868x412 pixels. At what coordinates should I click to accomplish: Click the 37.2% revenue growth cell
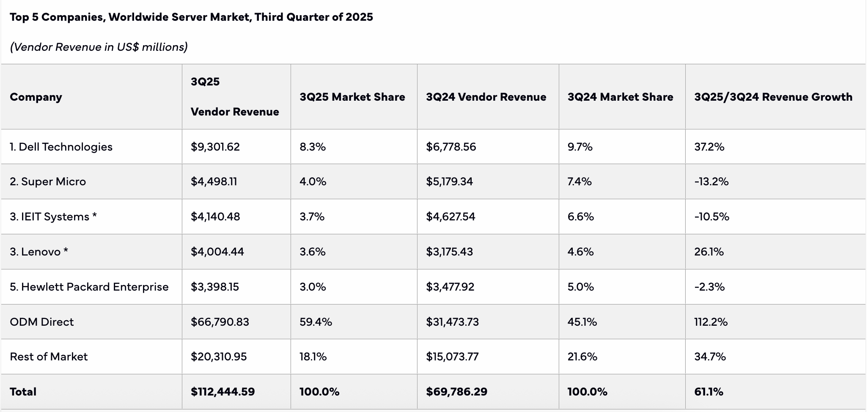(x=709, y=147)
